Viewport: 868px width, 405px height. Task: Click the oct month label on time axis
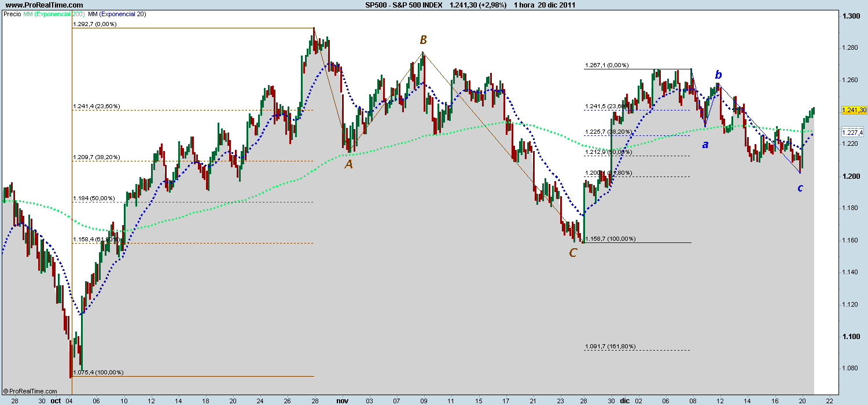[x=56, y=400]
